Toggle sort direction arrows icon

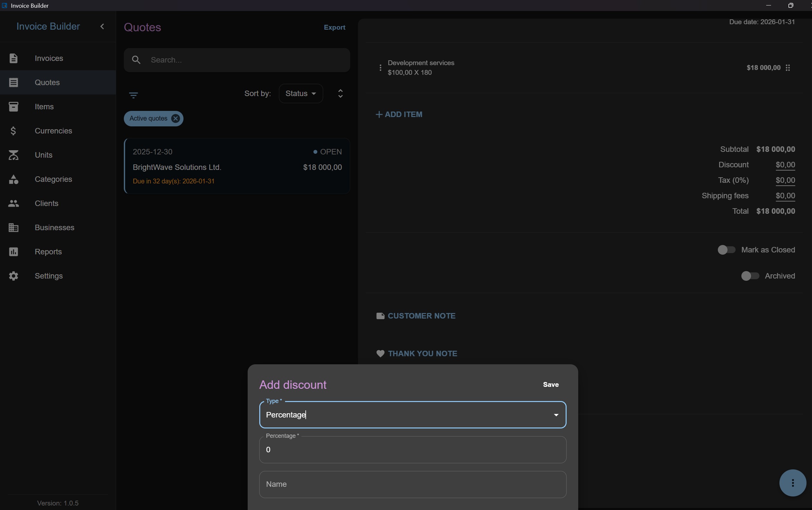tap(340, 93)
